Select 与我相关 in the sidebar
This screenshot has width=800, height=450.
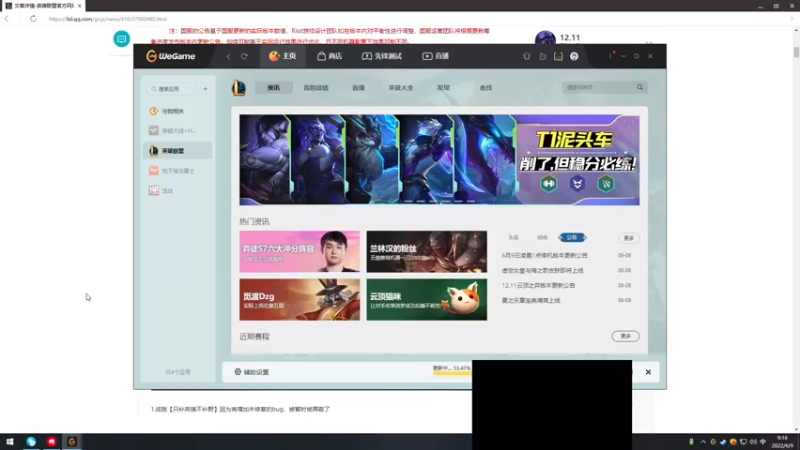pos(178,111)
